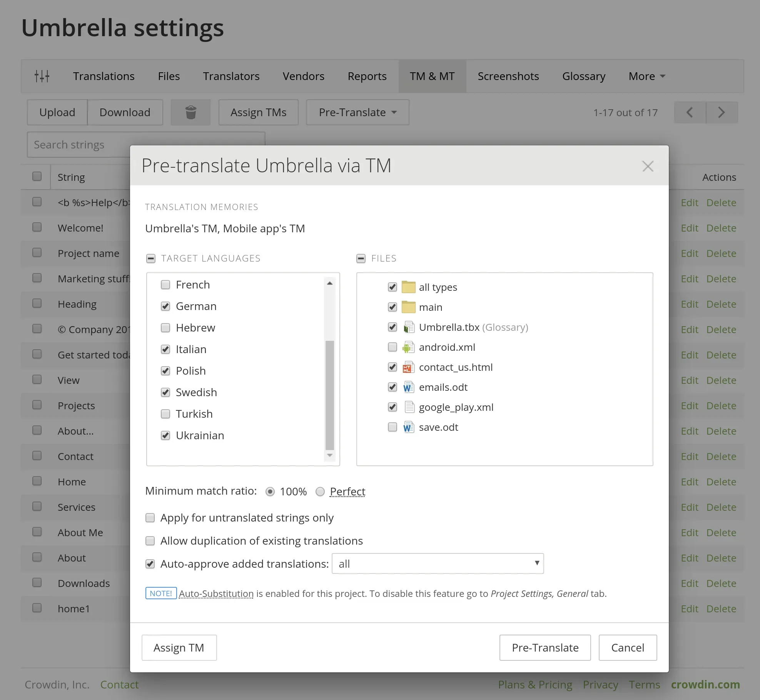Select the Perfect match ratio radio
760x700 pixels.
pos(320,492)
